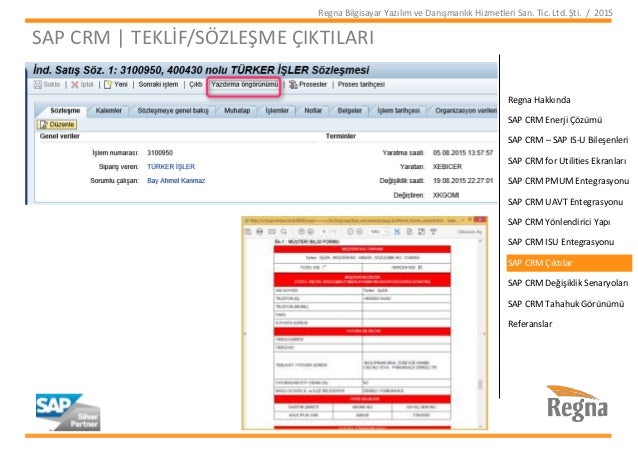The width and height of the screenshot is (638, 450).
Task: Click the İptal cancel button
Action: [x=82, y=84]
